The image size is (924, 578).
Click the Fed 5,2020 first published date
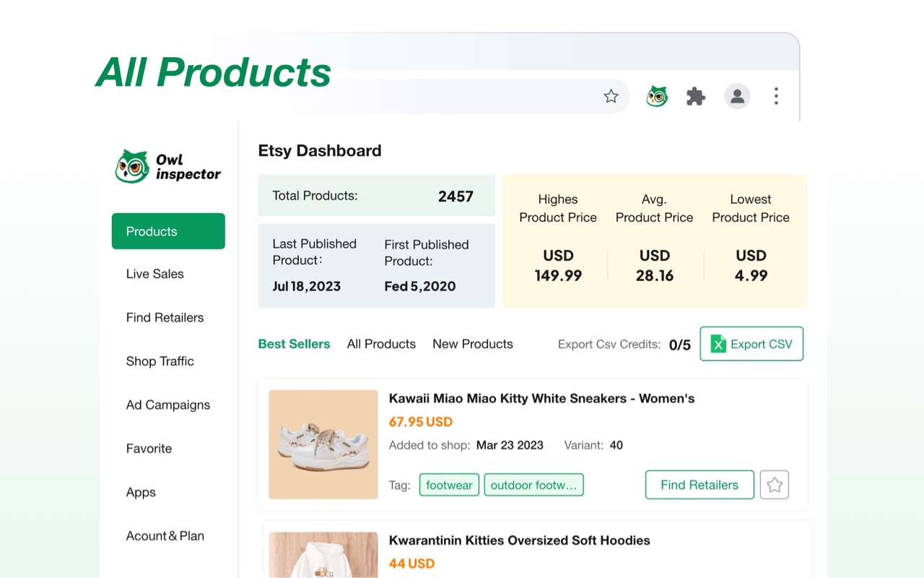point(420,286)
